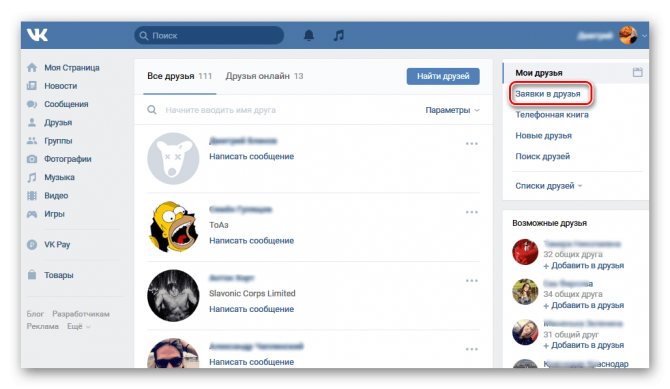Viewport: 670px width, 389px height.
Task: Click the magnifier icon in friend search
Action: pos(152,110)
